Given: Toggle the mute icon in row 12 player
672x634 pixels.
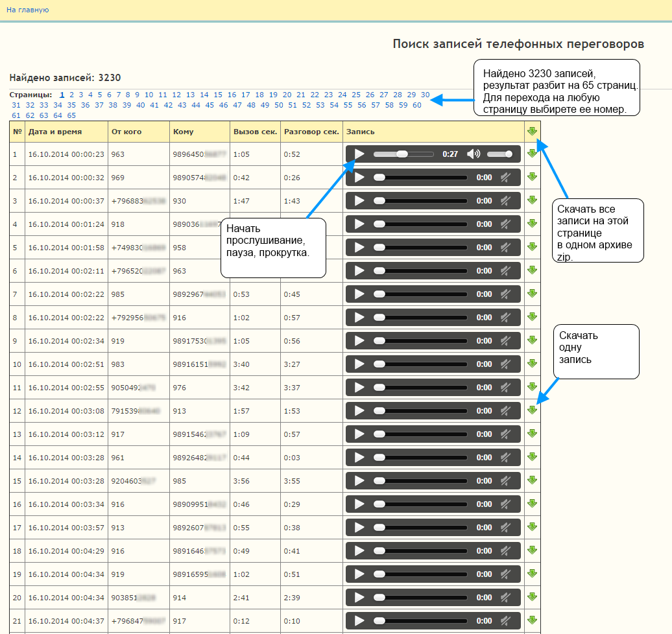Looking at the screenshot, I should (x=506, y=411).
